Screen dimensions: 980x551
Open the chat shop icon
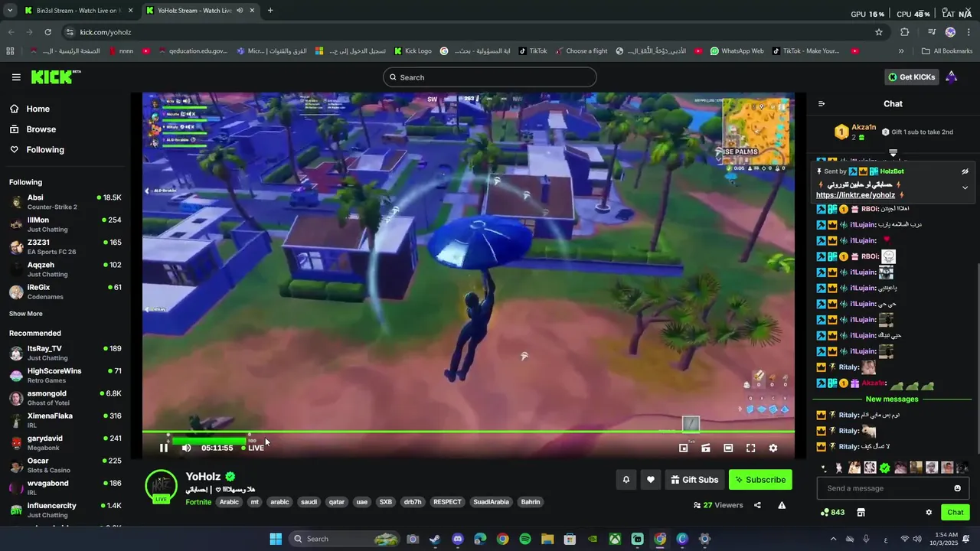pyautogui.click(x=861, y=512)
